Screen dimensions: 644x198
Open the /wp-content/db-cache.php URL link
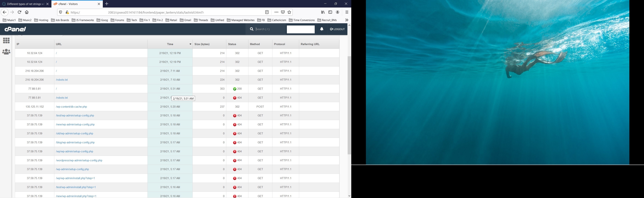(72, 107)
